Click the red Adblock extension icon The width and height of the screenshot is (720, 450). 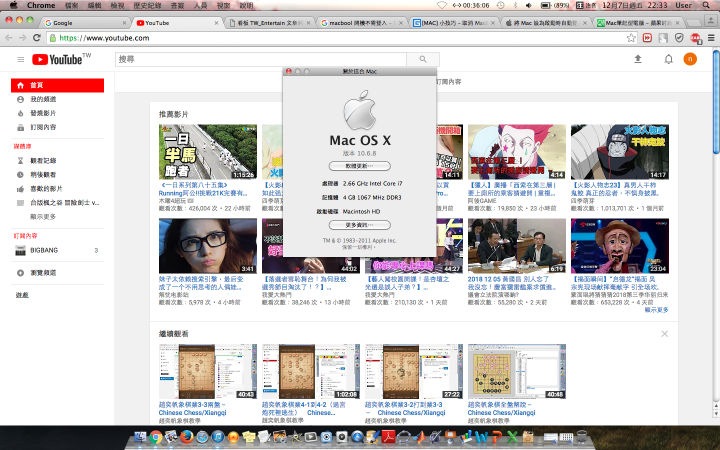pos(695,38)
